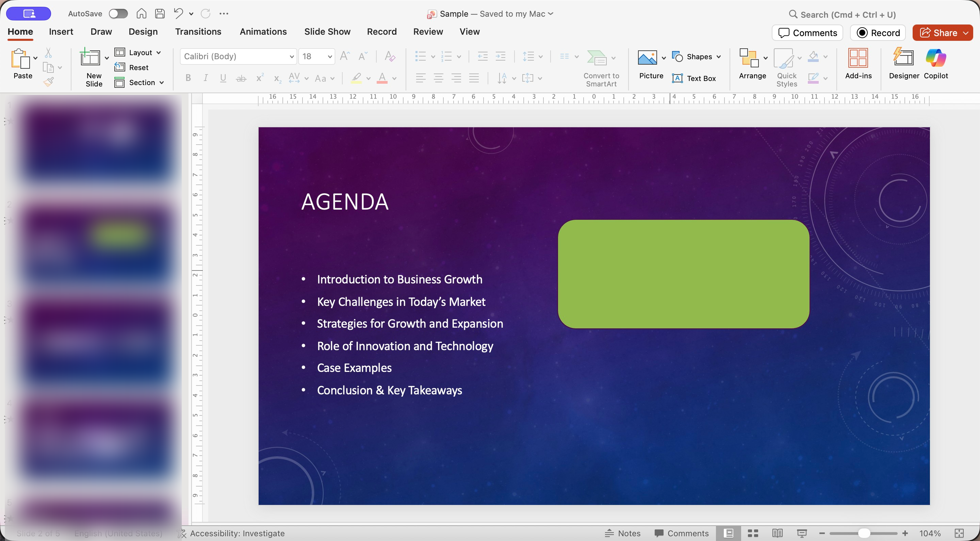Toggle the AutoSave switch
The image size is (980, 541).
pyautogui.click(x=118, y=14)
